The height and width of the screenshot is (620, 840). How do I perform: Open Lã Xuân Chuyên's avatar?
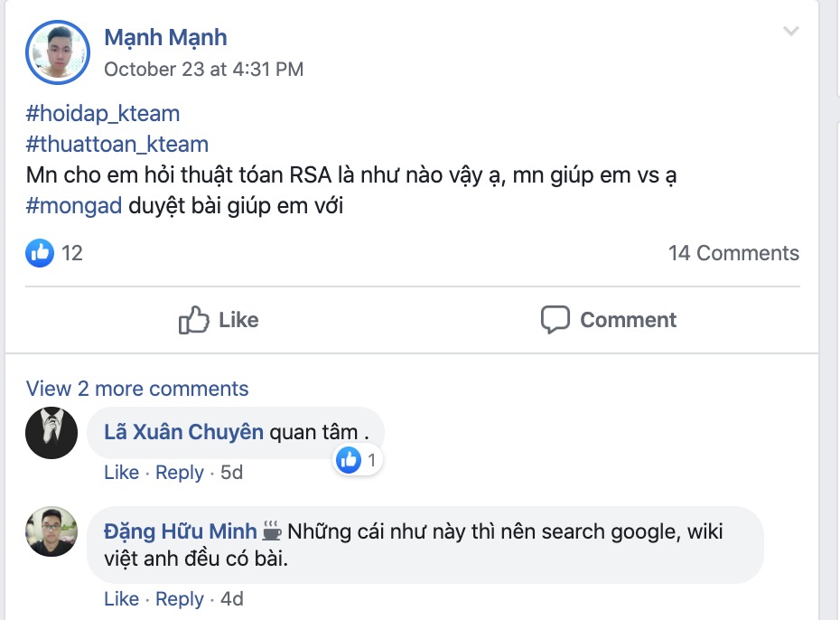51,433
